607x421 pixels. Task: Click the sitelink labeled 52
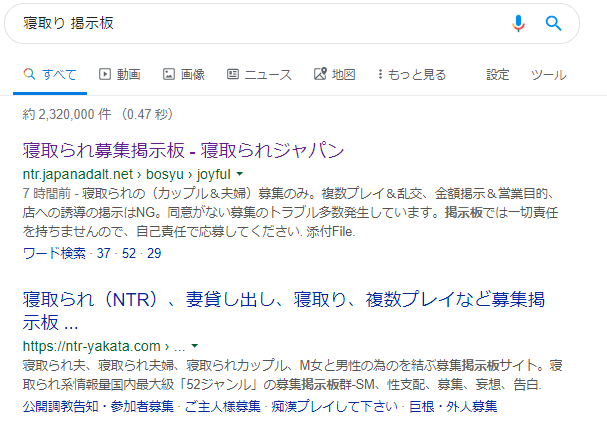coord(129,253)
